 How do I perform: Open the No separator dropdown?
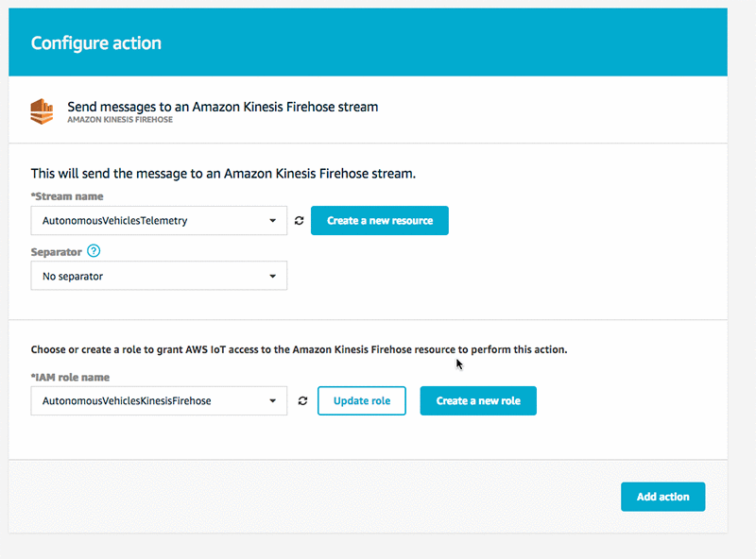click(x=159, y=276)
